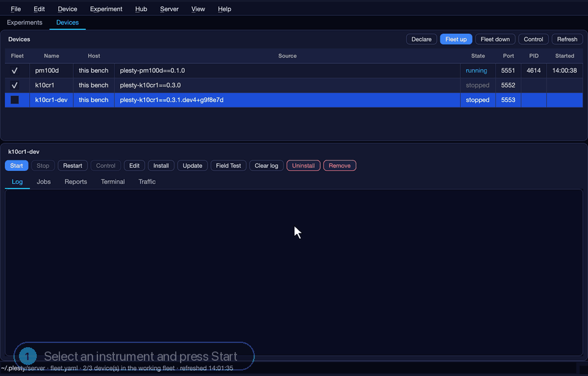Start the k10cr1-dev device
This screenshot has height=376, width=588.
coord(17,166)
